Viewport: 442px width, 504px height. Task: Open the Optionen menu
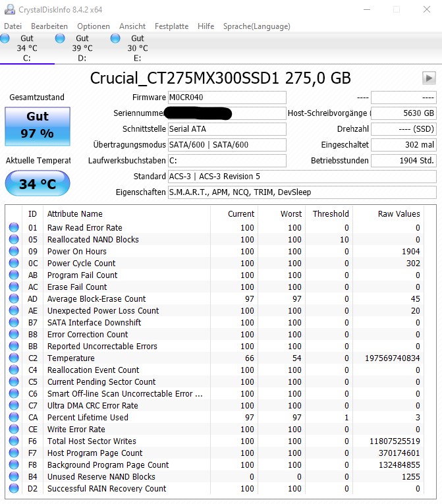pos(94,26)
